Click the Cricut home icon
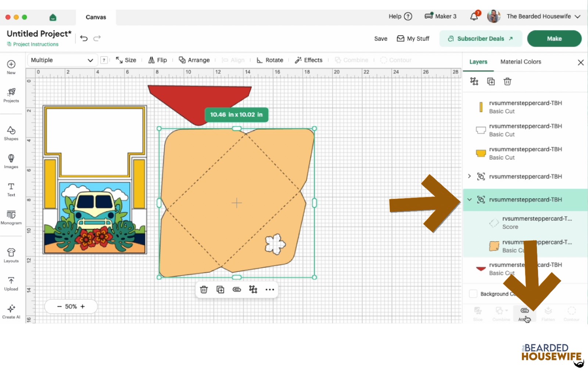 [x=53, y=17]
